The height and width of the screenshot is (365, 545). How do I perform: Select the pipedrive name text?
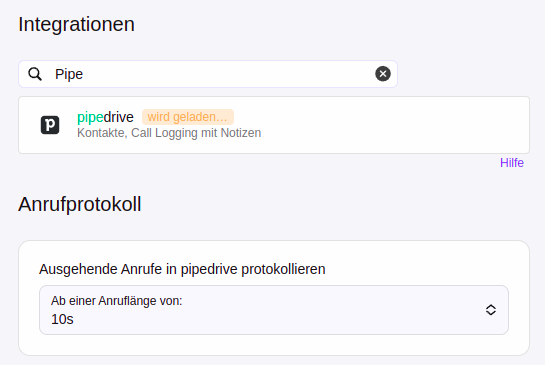[x=105, y=117]
